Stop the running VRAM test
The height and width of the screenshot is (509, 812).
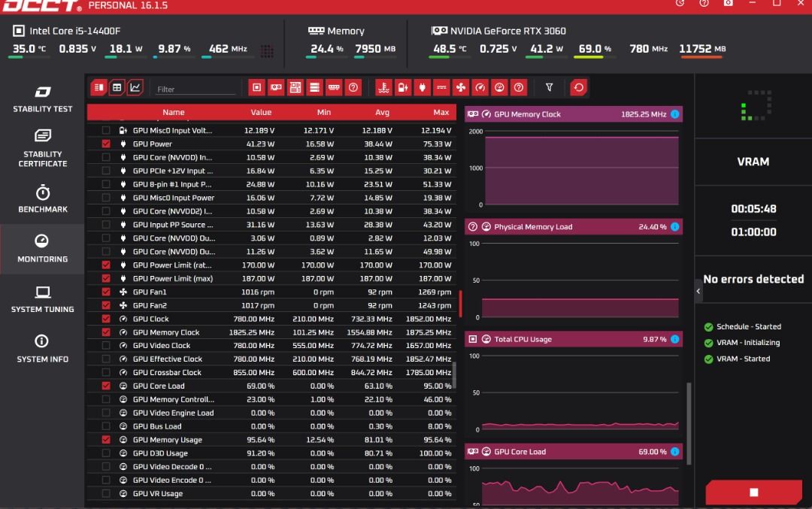(x=753, y=492)
